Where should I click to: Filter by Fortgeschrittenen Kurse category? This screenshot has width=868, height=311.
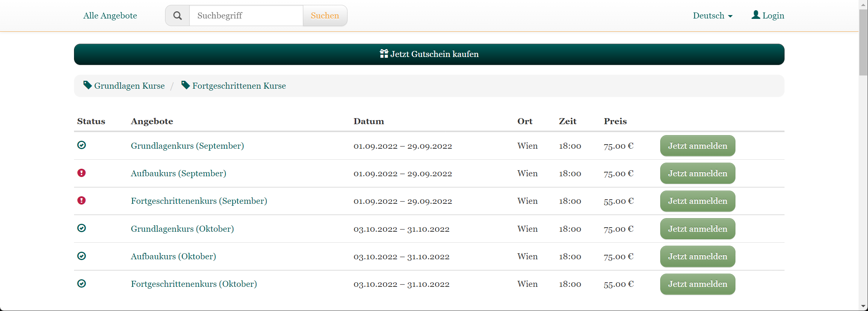click(239, 86)
